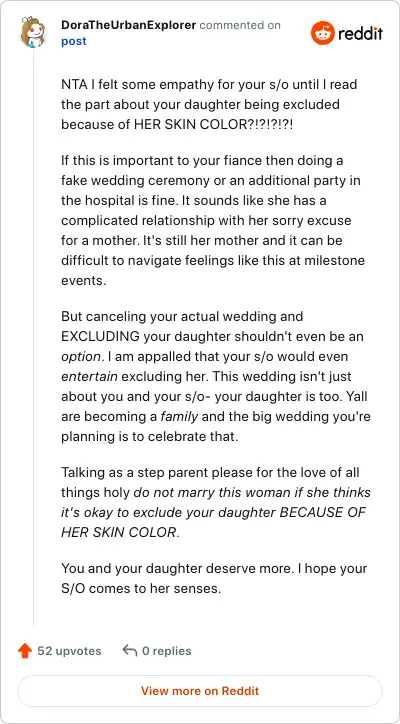Click the paragraph starting with "NTA I felt"
This screenshot has width=400, height=724.
(x=210, y=104)
